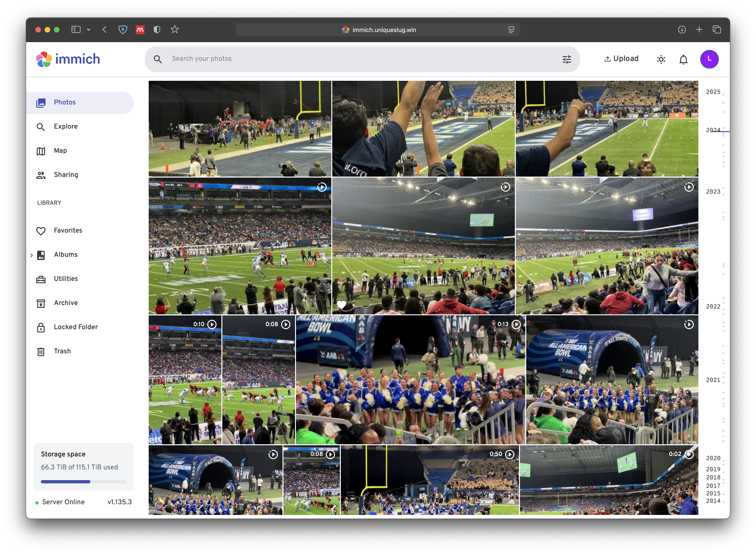This screenshot has height=553, width=756.
Task: Open the Trash
Action: (x=80, y=351)
